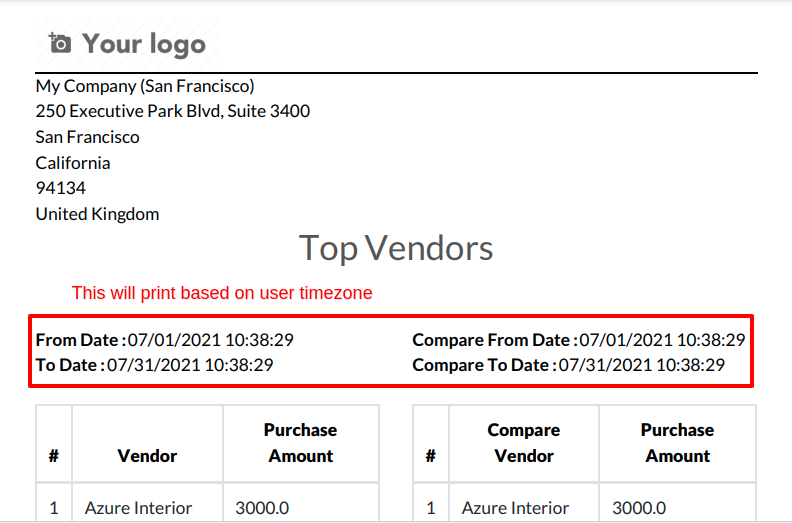Click the 3000.0 amount in compare table
Viewport: 792px width, 523px height.
[639, 508]
